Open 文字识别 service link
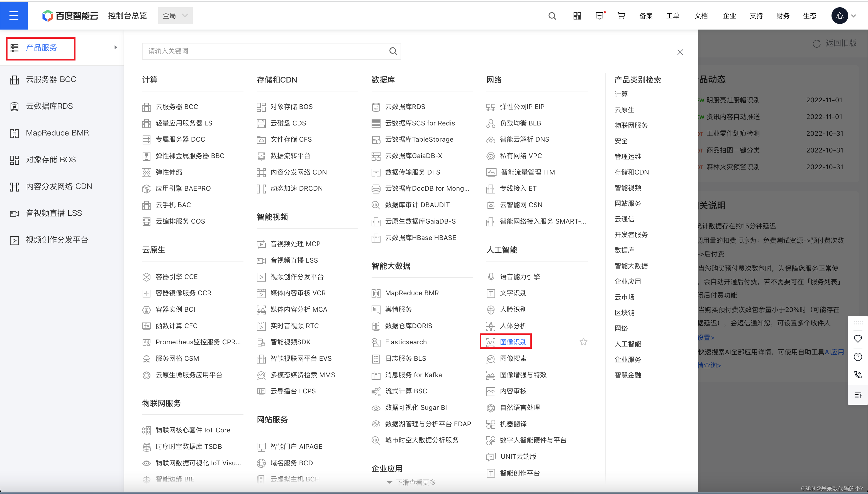 click(x=513, y=293)
